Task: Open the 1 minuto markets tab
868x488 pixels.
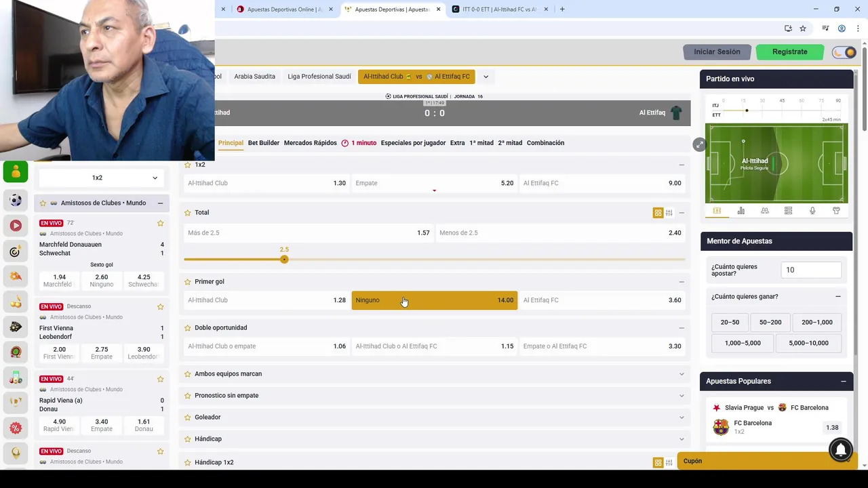Action: (359, 143)
